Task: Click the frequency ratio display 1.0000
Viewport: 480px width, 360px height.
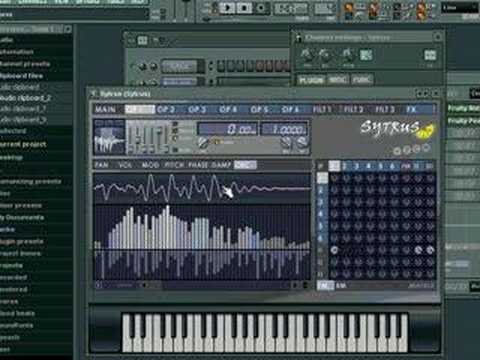Action: click(284, 129)
